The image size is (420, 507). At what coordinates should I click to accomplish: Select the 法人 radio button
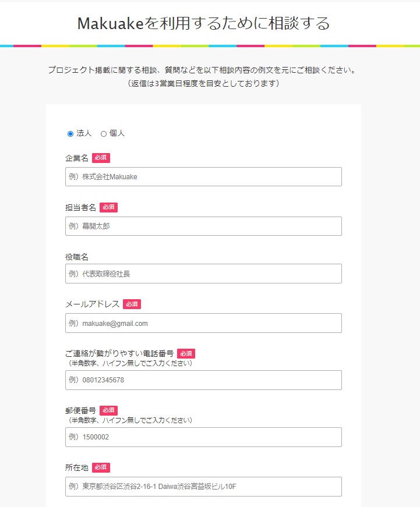pyautogui.click(x=70, y=134)
